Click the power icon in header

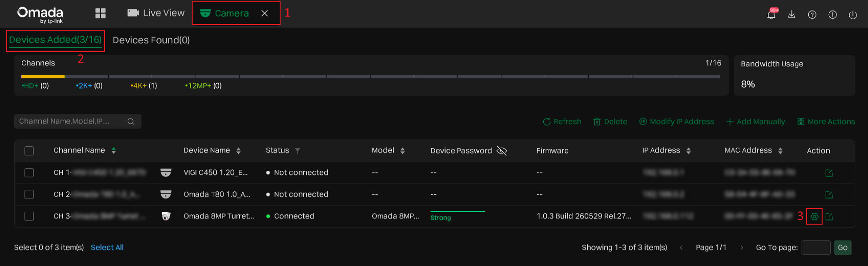click(x=853, y=15)
